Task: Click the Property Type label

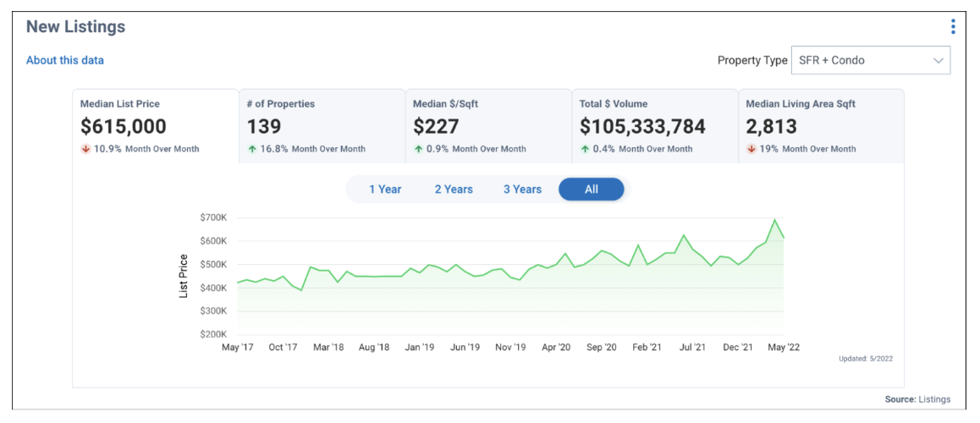Action: 752,61
